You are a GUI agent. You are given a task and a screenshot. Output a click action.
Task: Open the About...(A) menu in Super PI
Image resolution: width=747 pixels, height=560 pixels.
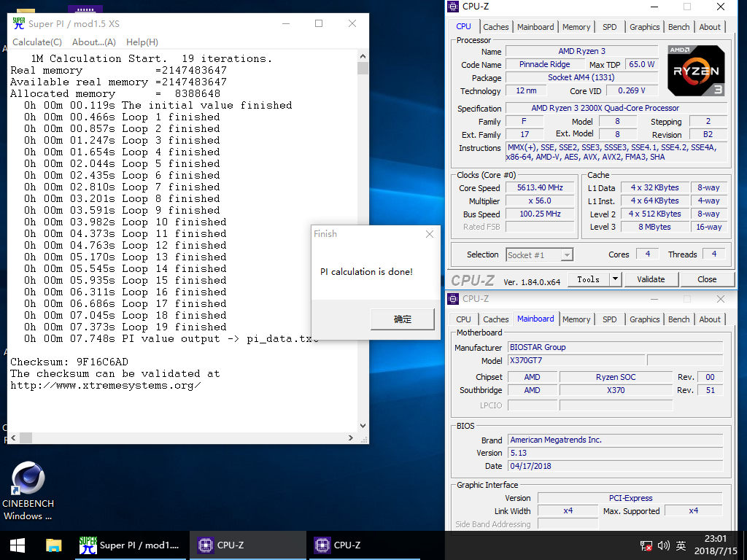(94, 42)
